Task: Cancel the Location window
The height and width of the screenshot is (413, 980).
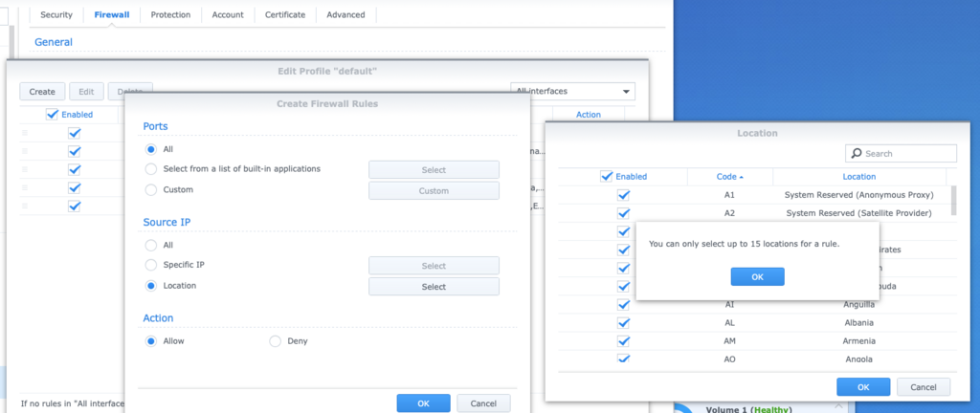Action: tap(924, 387)
